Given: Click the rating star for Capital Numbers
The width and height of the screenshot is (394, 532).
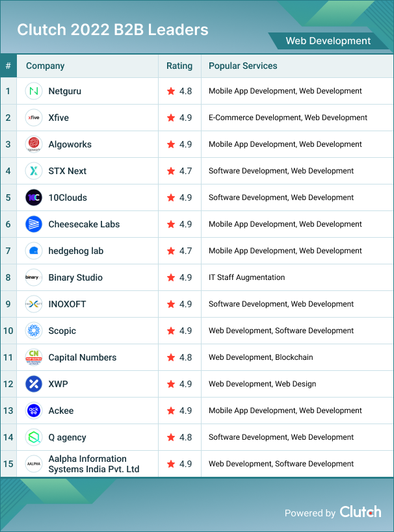Looking at the screenshot, I should (171, 357).
